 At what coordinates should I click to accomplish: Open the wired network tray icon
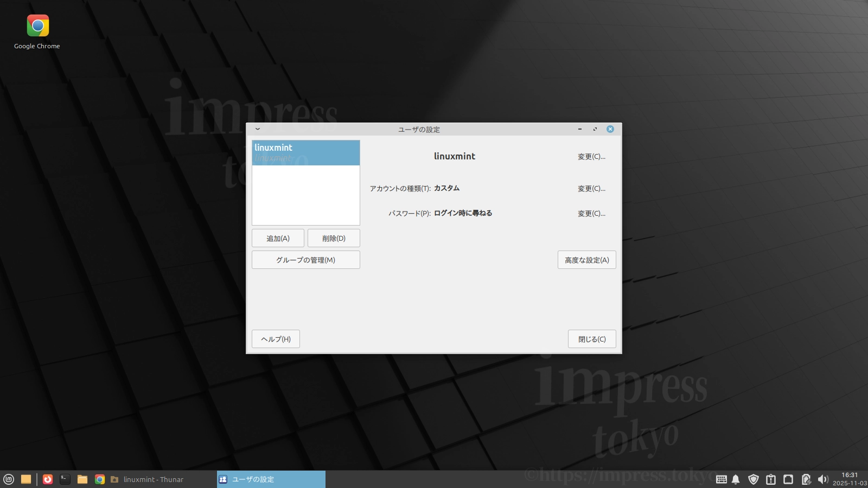point(788,479)
